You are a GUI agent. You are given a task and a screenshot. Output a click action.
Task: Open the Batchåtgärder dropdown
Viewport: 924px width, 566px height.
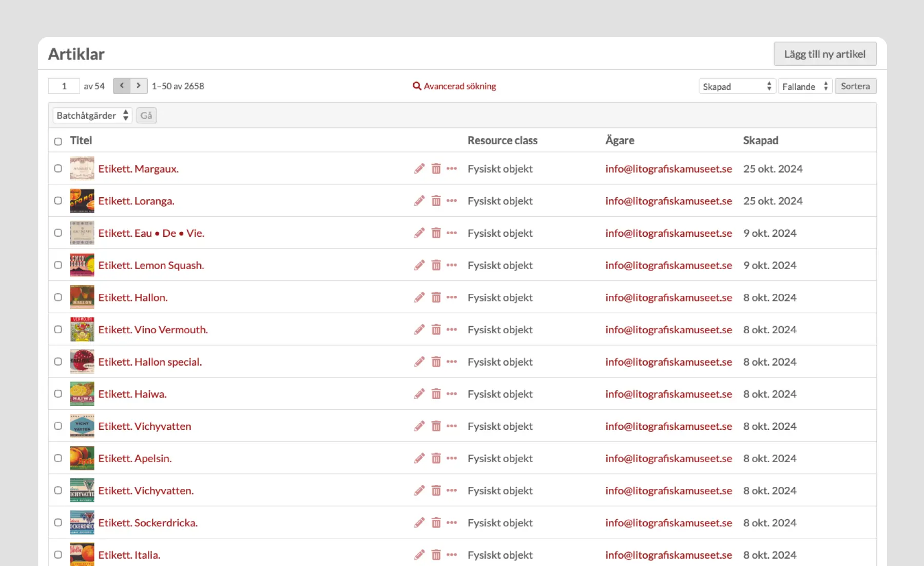pyautogui.click(x=92, y=116)
